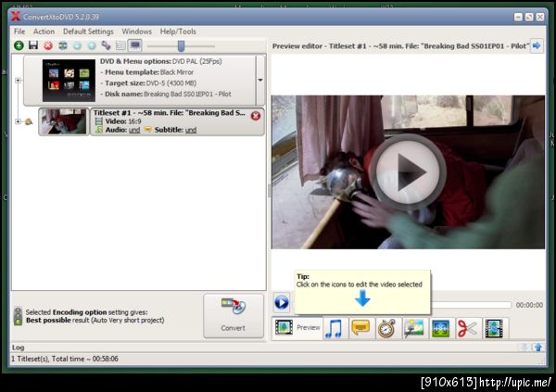Click the Subtitle und link

(191, 130)
